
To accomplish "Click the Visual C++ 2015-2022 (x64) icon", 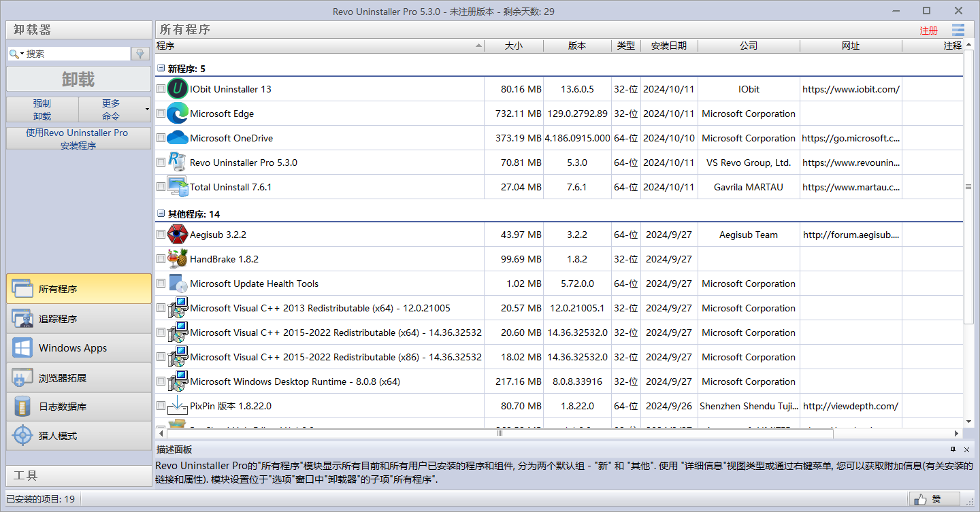I will coord(178,332).
